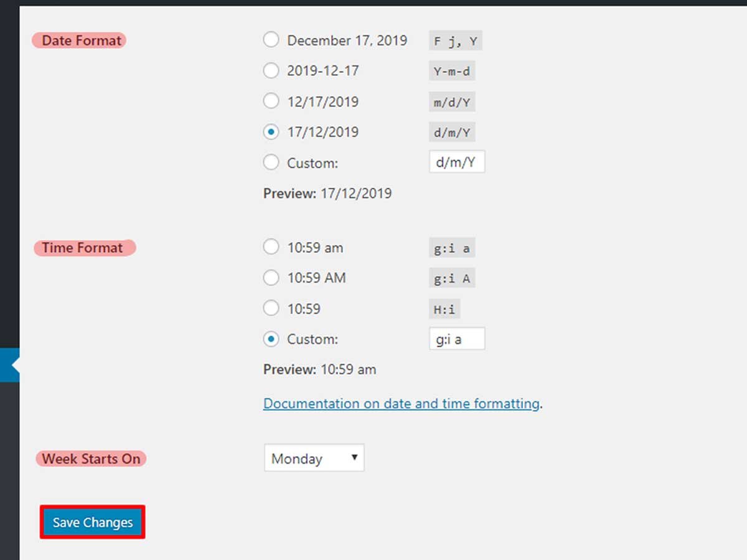747x560 pixels.
Task: Select the "12/17/2019" date format
Action: 271,100
